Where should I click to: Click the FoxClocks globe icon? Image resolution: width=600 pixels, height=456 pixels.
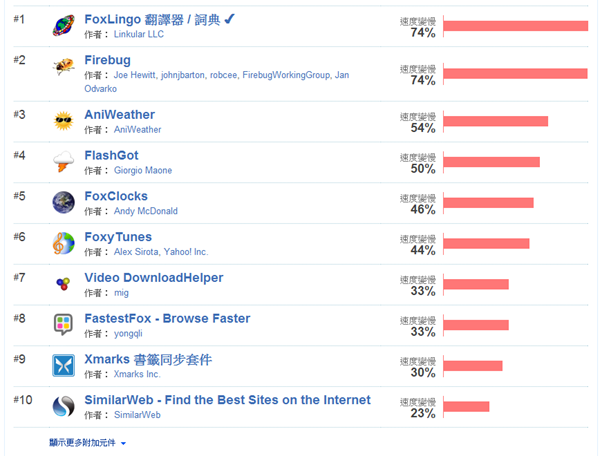(64, 202)
